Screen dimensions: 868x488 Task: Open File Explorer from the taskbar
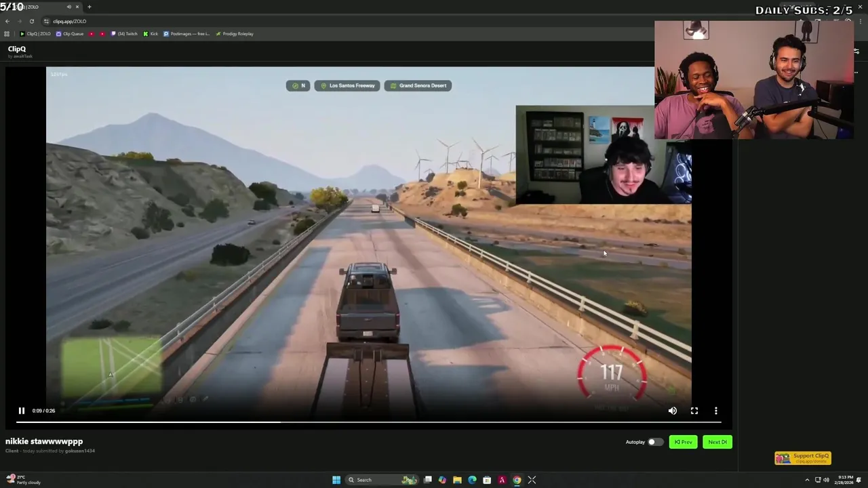coord(457,480)
